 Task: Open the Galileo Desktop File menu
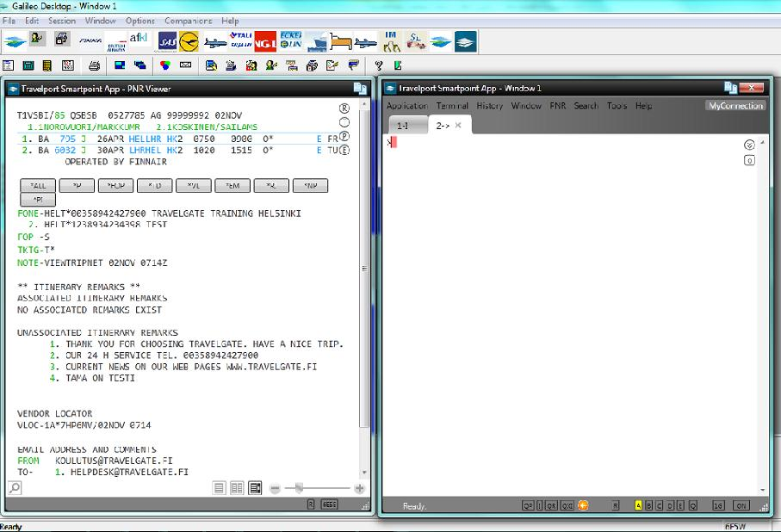click(9, 21)
